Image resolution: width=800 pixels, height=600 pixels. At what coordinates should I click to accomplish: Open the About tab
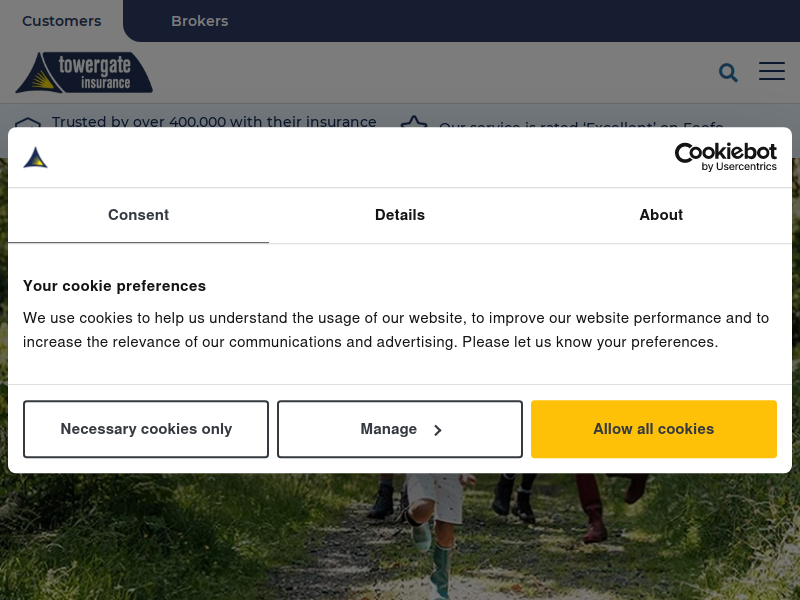[x=661, y=215]
